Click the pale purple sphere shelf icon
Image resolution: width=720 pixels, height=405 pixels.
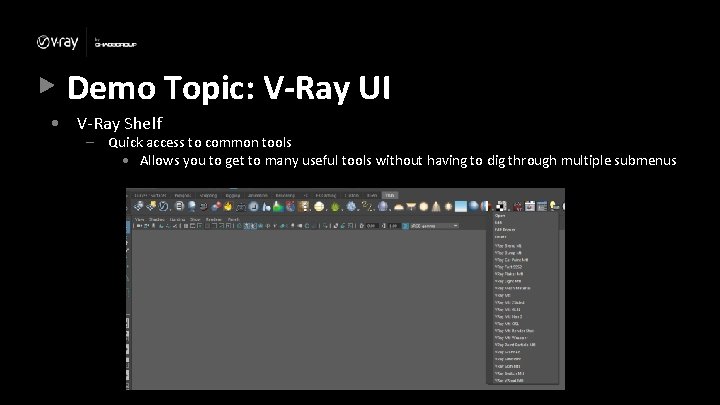[x=382, y=207]
